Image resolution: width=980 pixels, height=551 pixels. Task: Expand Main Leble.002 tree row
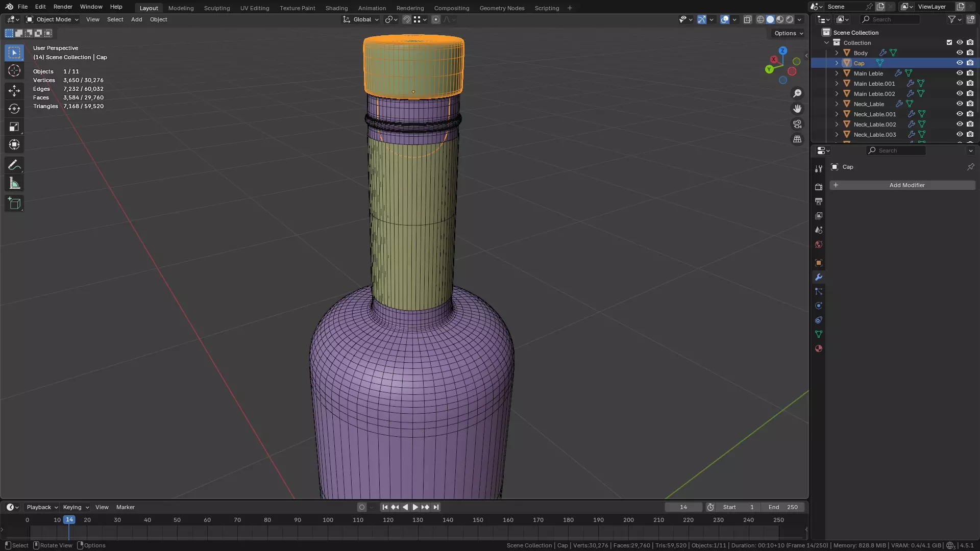tap(837, 93)
